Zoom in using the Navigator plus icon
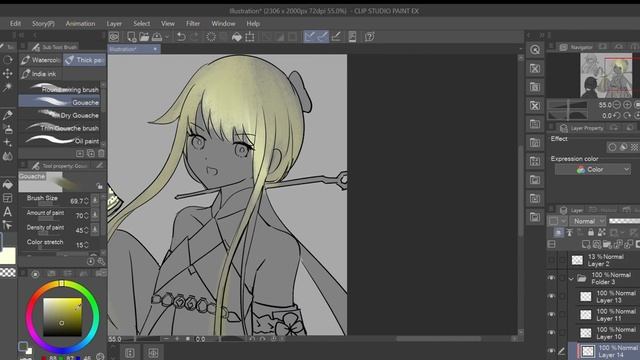The height and width of the screenshot is (360, 640). pos(627,105)
